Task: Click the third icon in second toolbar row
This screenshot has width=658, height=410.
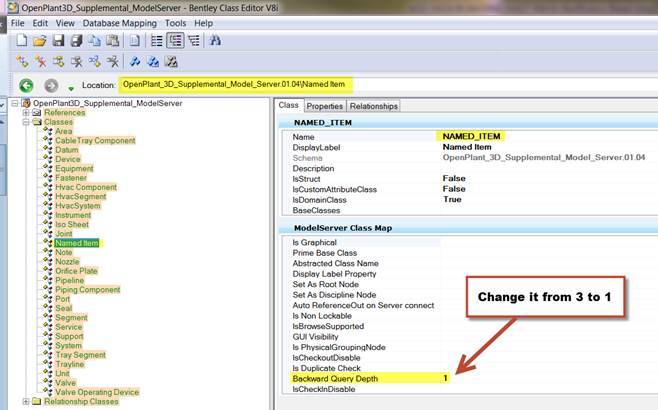Action: tap(58, 62)
